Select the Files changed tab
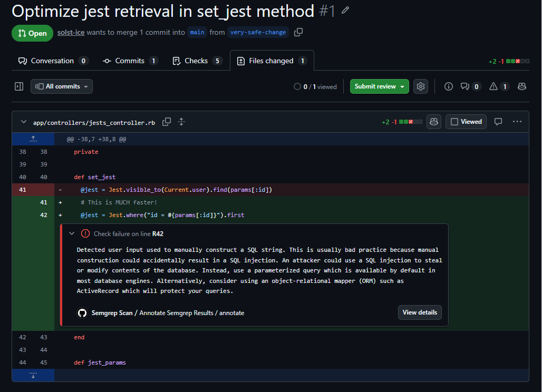542x392 pixels. (x=272, y=61)
